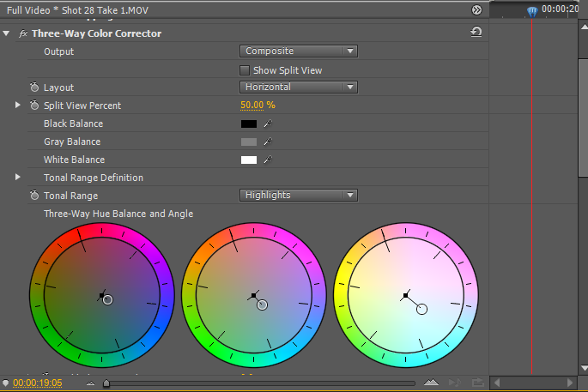The width and height of the screenshot is (588, 392).
Task: Click the Full Video Shot 28 Take 1.MOV title
Action: click(77, 10)
